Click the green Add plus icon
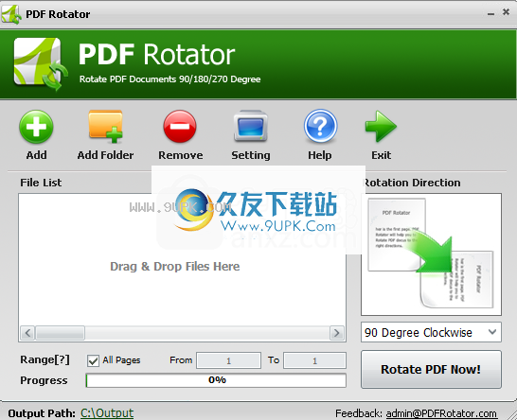517x420 pixels. coord(36,127)
